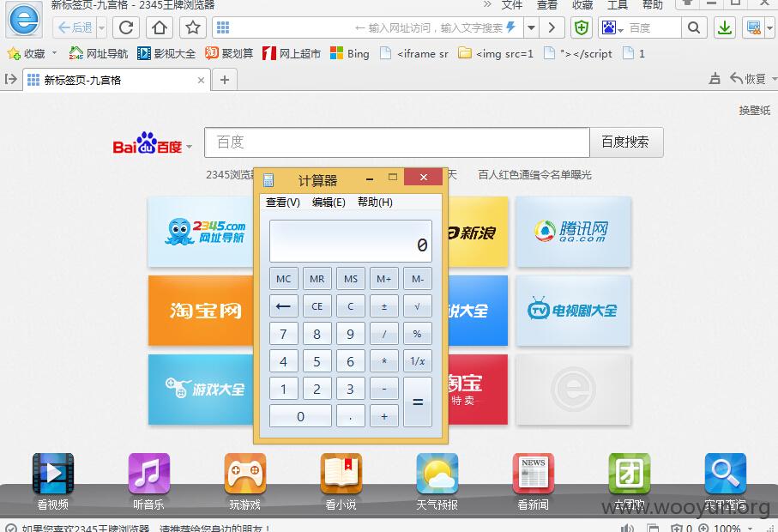Image resolution: width=778 pixels, height=532 pixels.
Task: Expand the Baidu logo engine dropdown
Action: 189,147
